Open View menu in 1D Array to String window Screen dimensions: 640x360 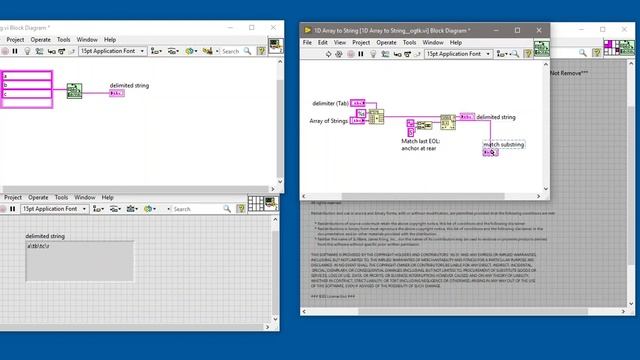(340, 42)
